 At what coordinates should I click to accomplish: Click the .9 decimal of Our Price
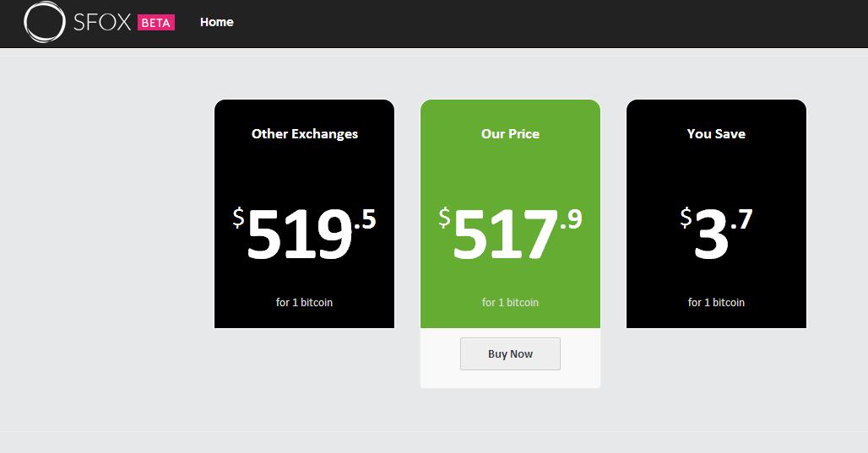tap(572, 220)
